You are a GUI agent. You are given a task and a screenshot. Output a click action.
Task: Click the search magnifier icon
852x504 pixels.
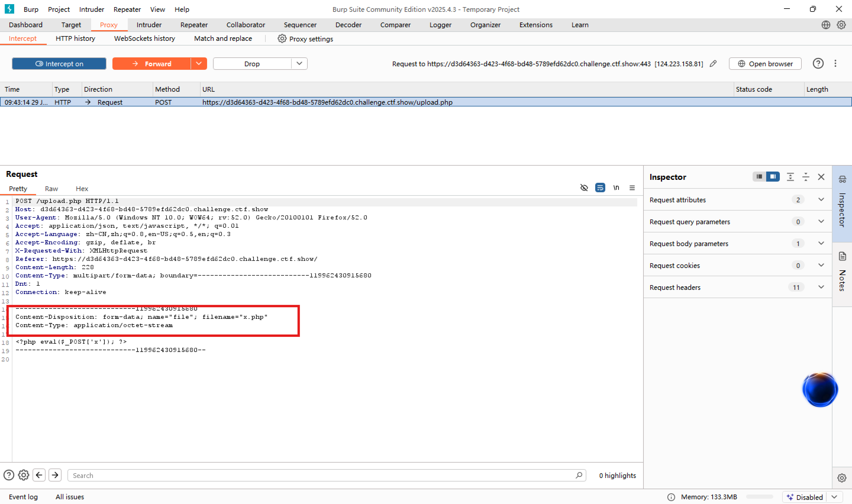(579, 475)
